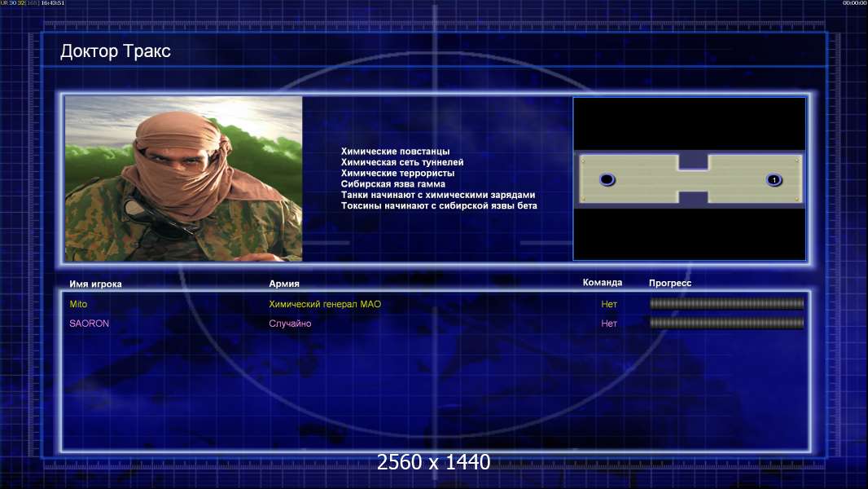Click the map preview thumbnail

[x=689, y=178]
